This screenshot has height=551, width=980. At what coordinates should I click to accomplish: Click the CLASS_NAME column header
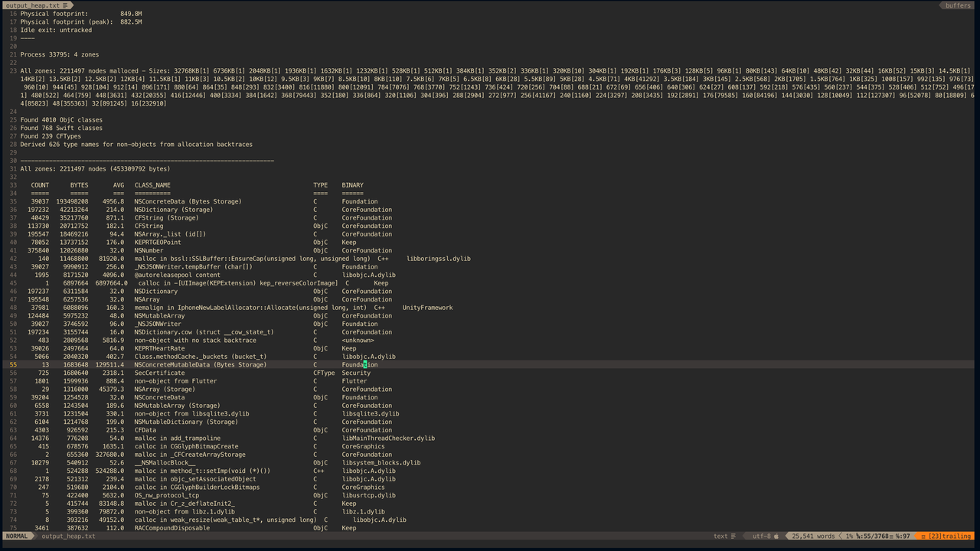(152, 185)
